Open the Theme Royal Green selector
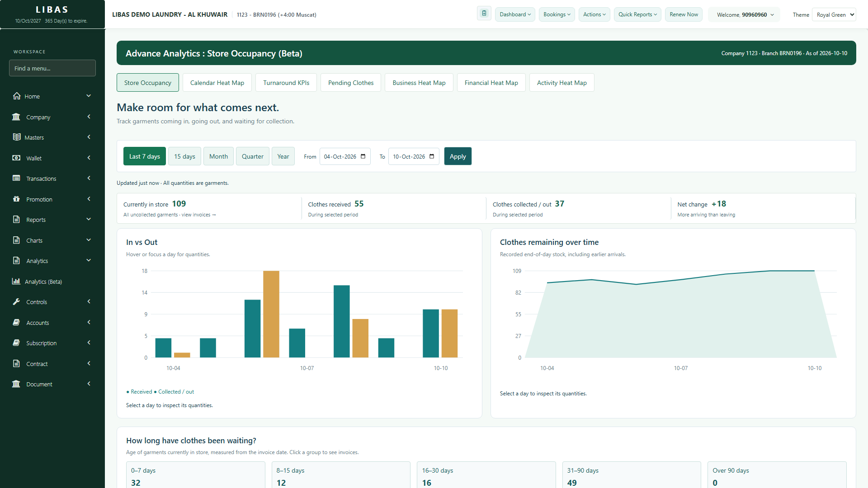868x488 pixels. [x=834, y=14]
